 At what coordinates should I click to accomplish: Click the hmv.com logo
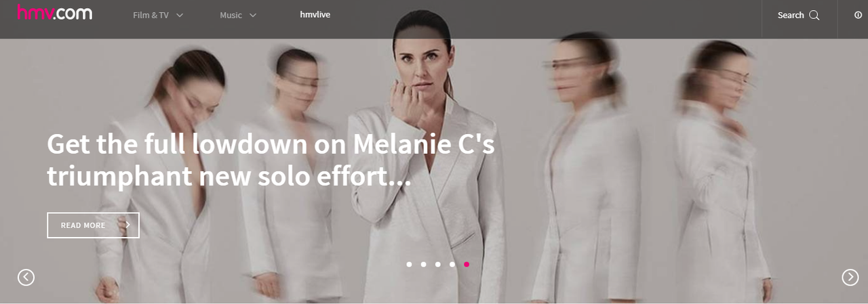[54, 12]
